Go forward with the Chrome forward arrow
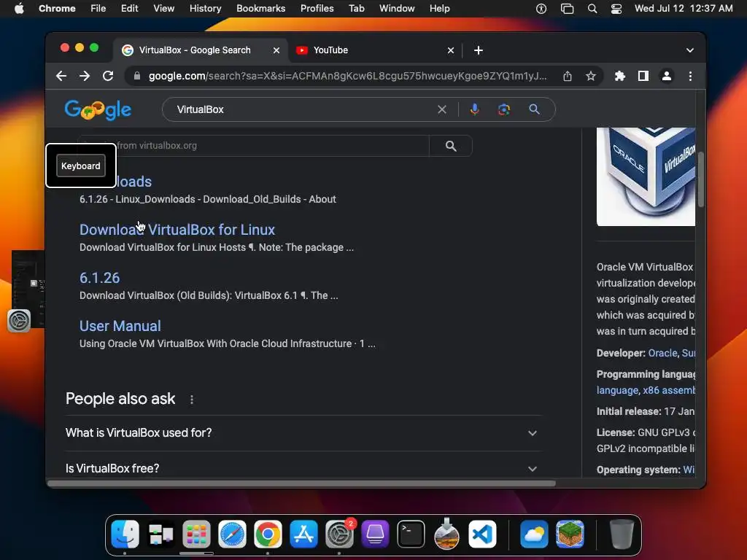Screen dimensions: 747x560 (x=85, y=76)
